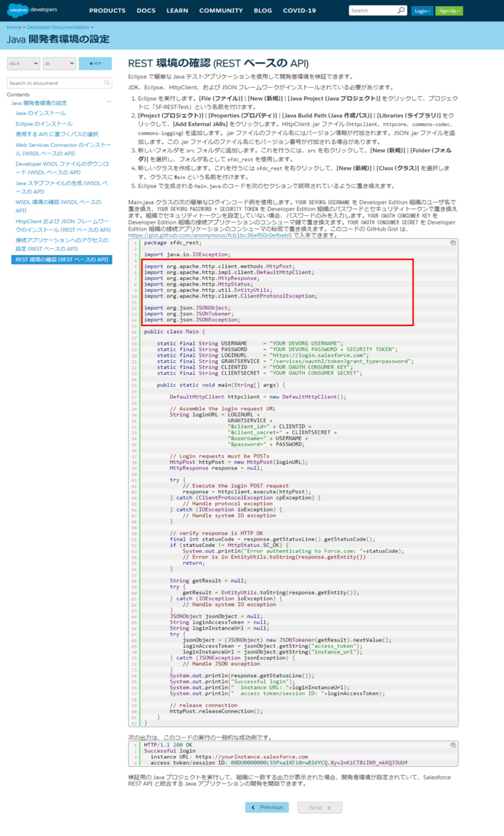
Task: Open the BLOG menu item
Action: [x=263, y=10]
